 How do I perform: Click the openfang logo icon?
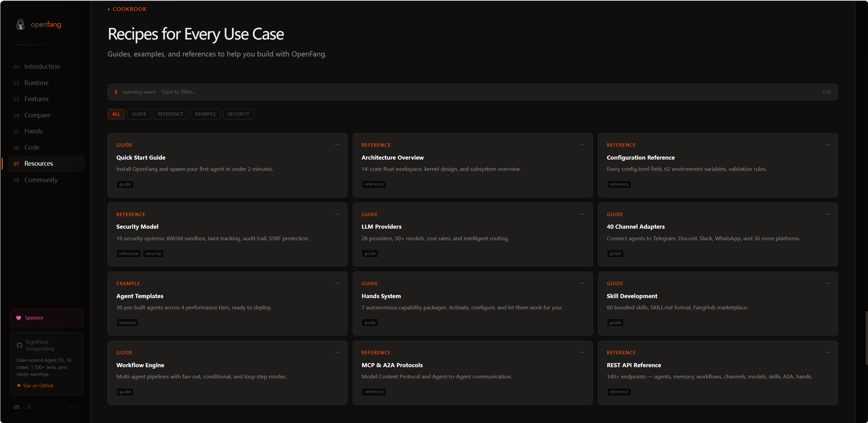20,24
